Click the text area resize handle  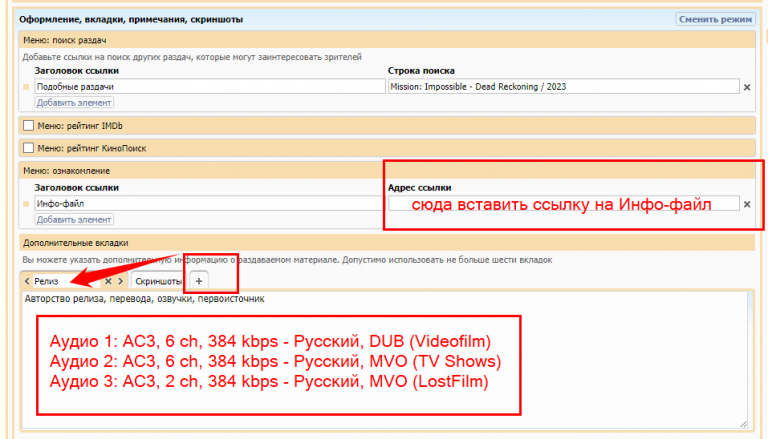coord(743,424)
